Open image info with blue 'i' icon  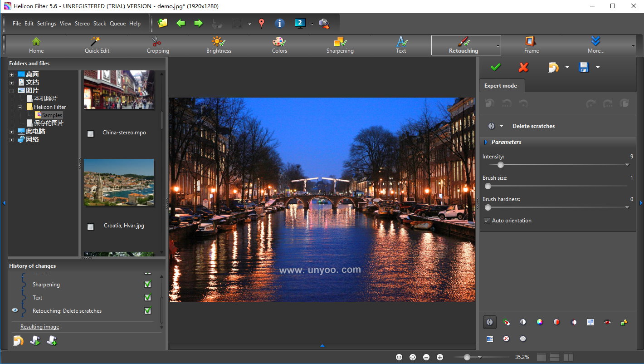click(280, 23)
